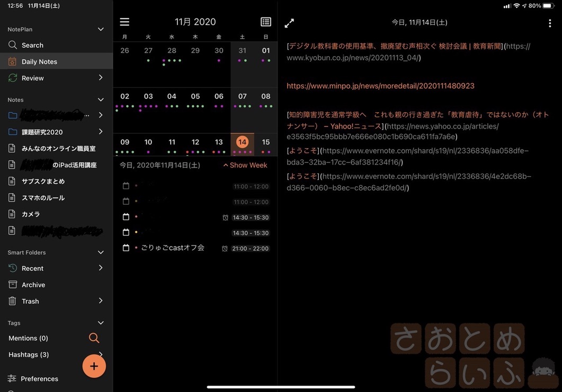The width and height of the screenshot is (562, 392).
Task: Expand the note editor to full screen
Action: pos(289,23)
